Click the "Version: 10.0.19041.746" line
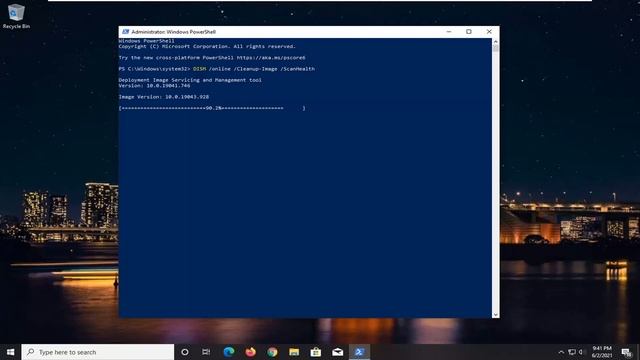Image resolution: width=640 pixels, height=360 pixels. 154,86
